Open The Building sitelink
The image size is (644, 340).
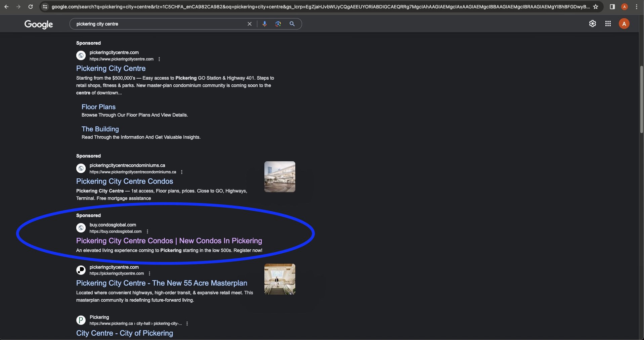100,129
